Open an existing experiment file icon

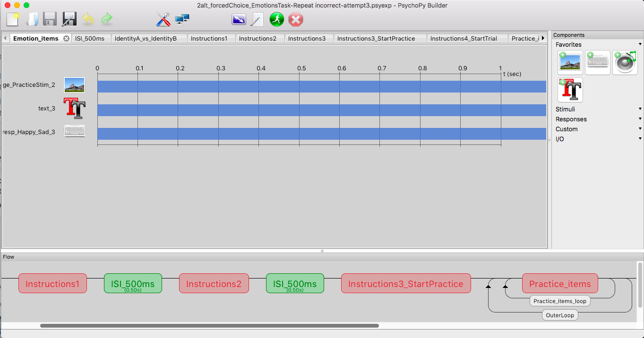click(x=32, y=19)
